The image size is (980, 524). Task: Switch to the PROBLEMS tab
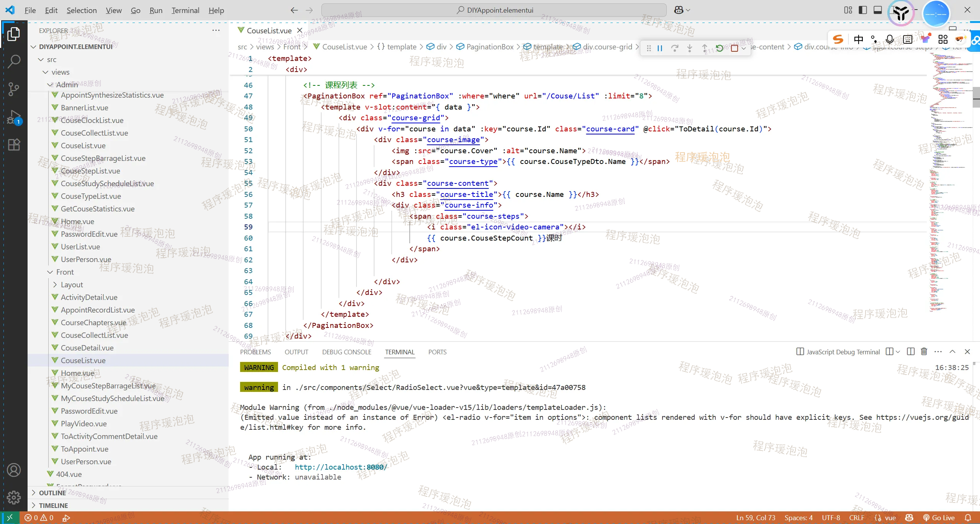pos(255,352)
